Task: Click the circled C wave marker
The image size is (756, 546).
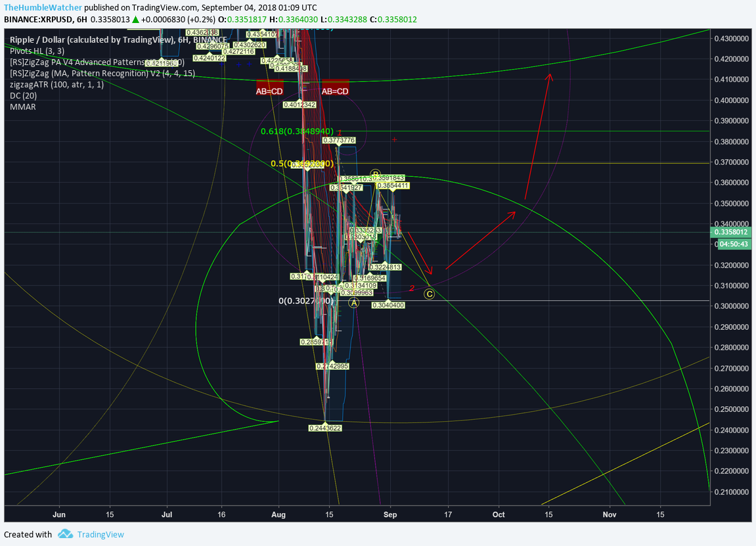Action: (429, 294)
